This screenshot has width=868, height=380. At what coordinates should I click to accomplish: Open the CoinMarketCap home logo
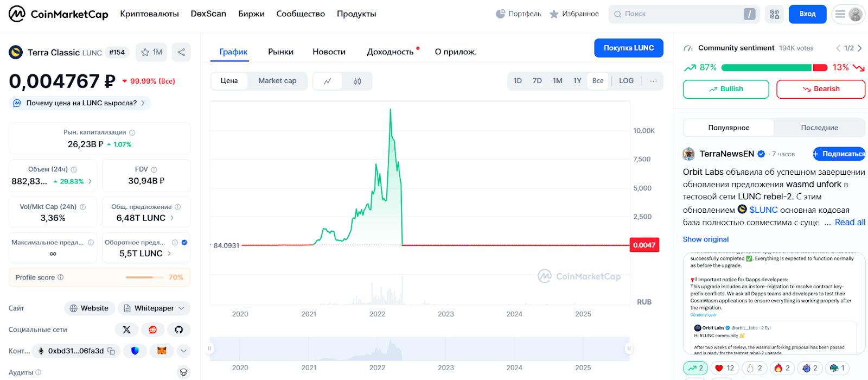click(59, 14)
